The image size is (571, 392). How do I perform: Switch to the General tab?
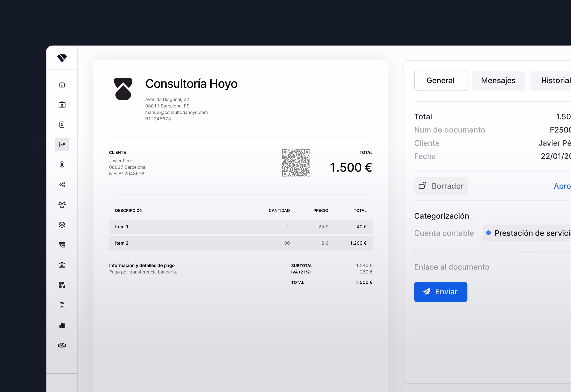[x=440, y=81]
